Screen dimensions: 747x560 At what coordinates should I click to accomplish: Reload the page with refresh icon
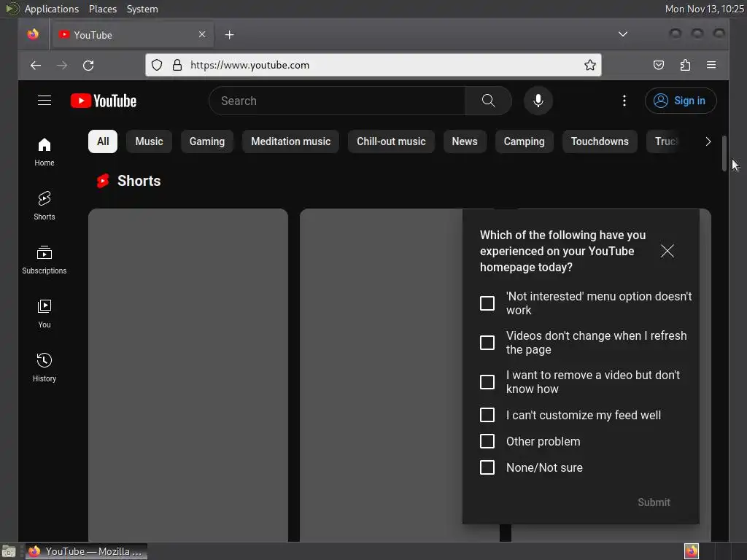88,65
